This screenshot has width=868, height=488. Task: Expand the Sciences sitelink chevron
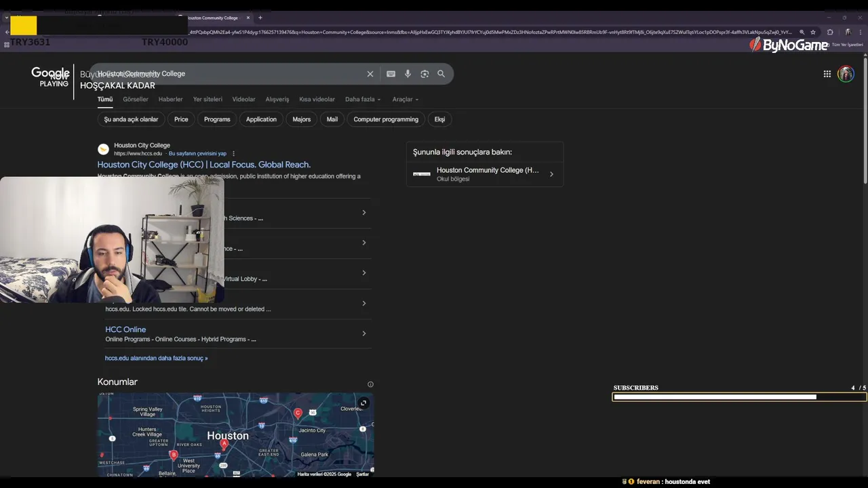pyautogui.click(x=364, y=212)
